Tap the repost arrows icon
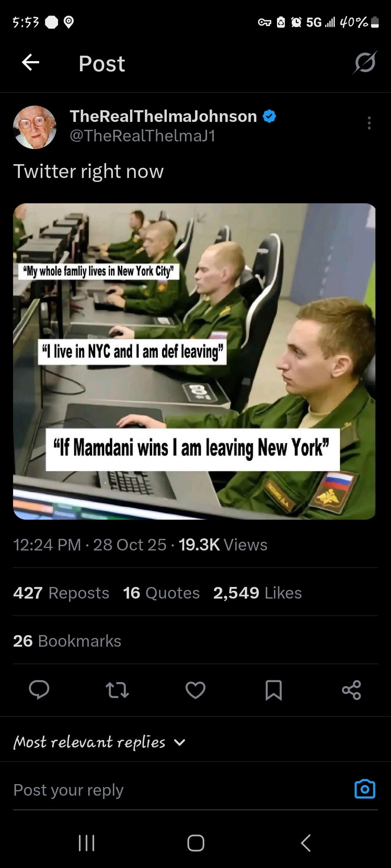The width and height of the screenshot is (391, 868). click(x=117, y=690)
